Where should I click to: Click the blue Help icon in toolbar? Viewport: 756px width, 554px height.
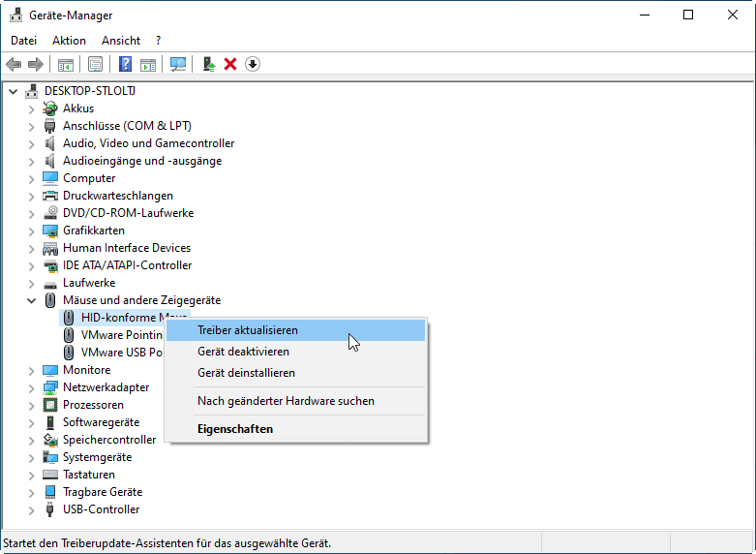tap(125, 64)
